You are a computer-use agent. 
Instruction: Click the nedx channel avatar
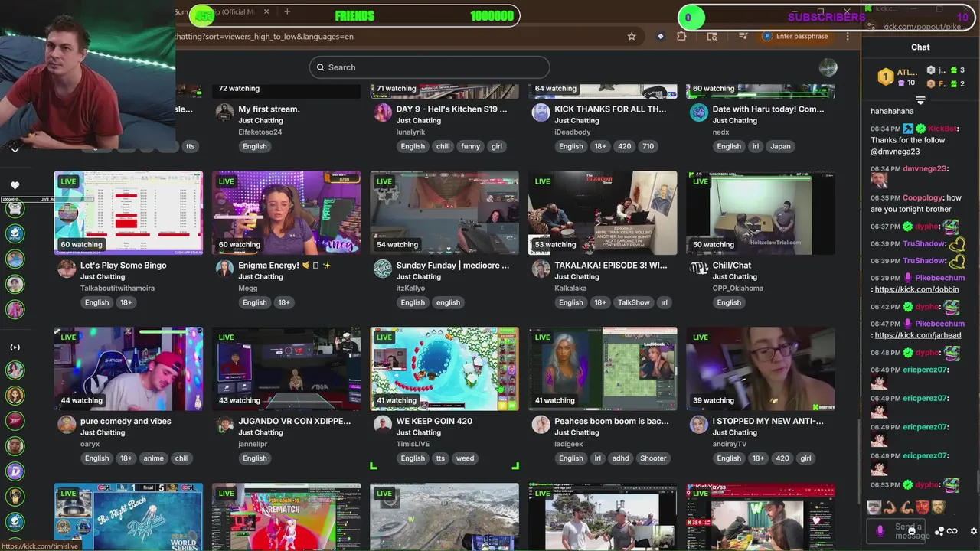click(699, 112)
